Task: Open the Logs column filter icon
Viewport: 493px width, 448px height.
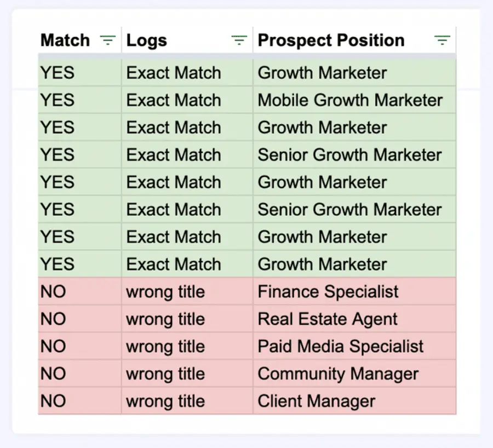Action: pos(239,40)
